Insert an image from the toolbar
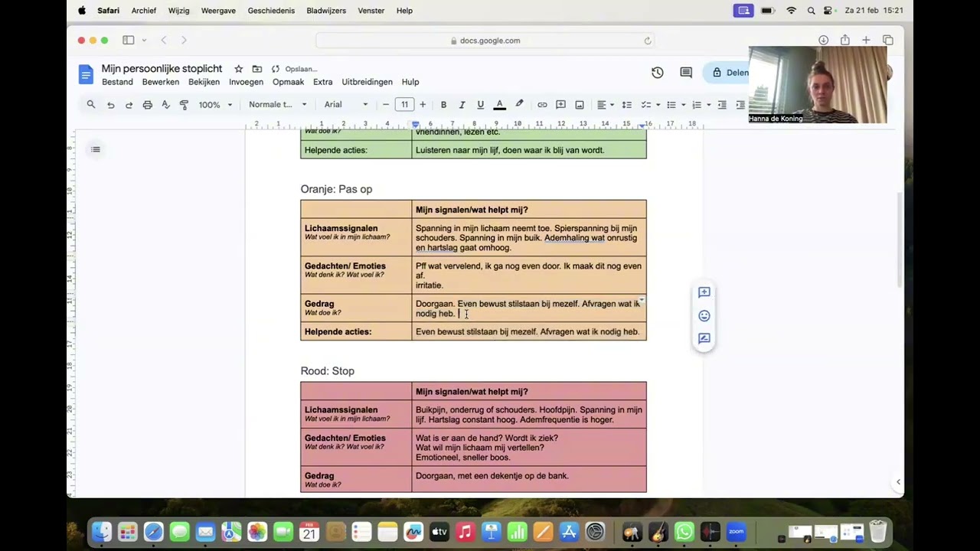Image resolution: width=980 pixels, height=551 pixels. click(x=580, y=105)
